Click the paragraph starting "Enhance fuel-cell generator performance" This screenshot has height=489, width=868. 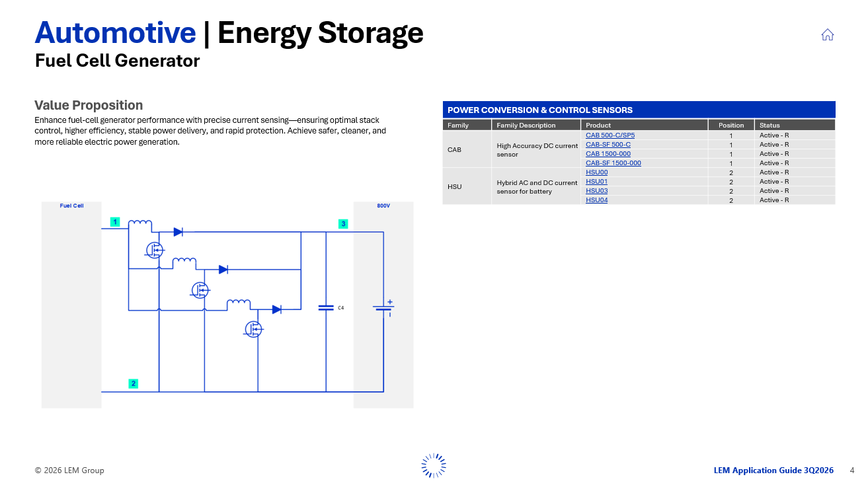tap(210, 131)
